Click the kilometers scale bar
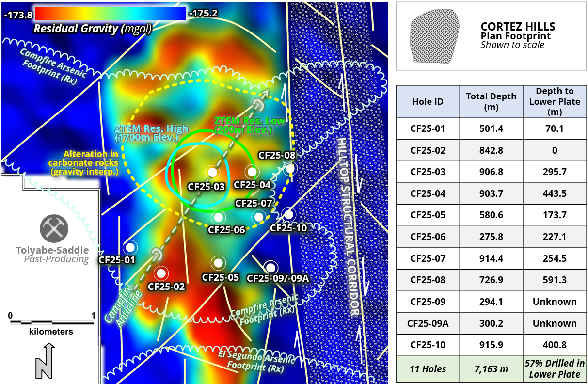This screenshot has width=588, height=384. [51, 321]
